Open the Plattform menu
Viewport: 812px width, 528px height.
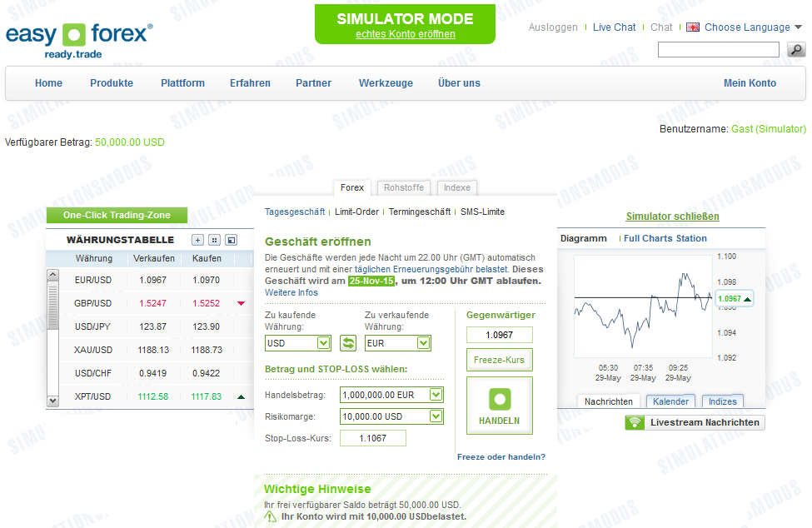pos(182,83)
